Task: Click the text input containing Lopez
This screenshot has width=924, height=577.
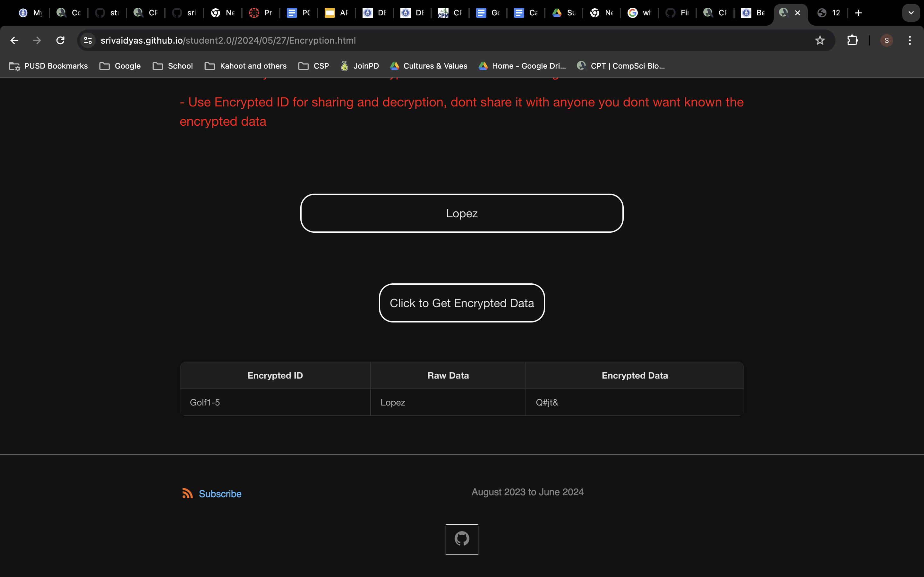Action: pos(462,213)
